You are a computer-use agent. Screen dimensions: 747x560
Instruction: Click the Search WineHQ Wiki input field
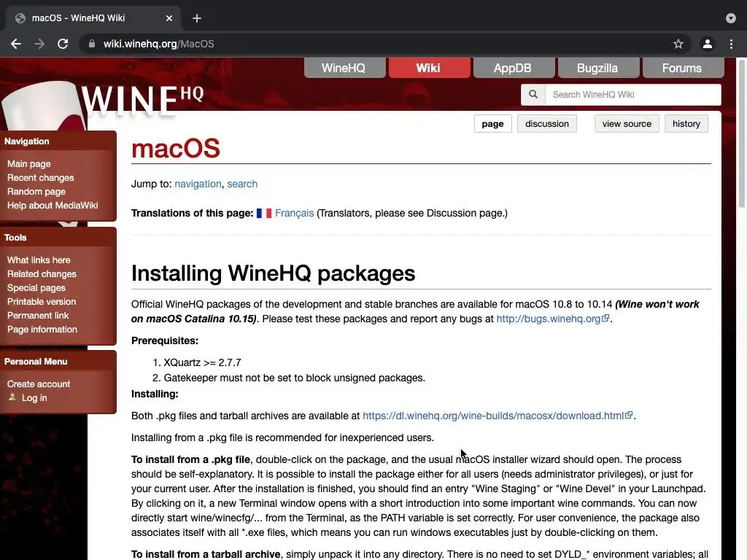(633, 94)
